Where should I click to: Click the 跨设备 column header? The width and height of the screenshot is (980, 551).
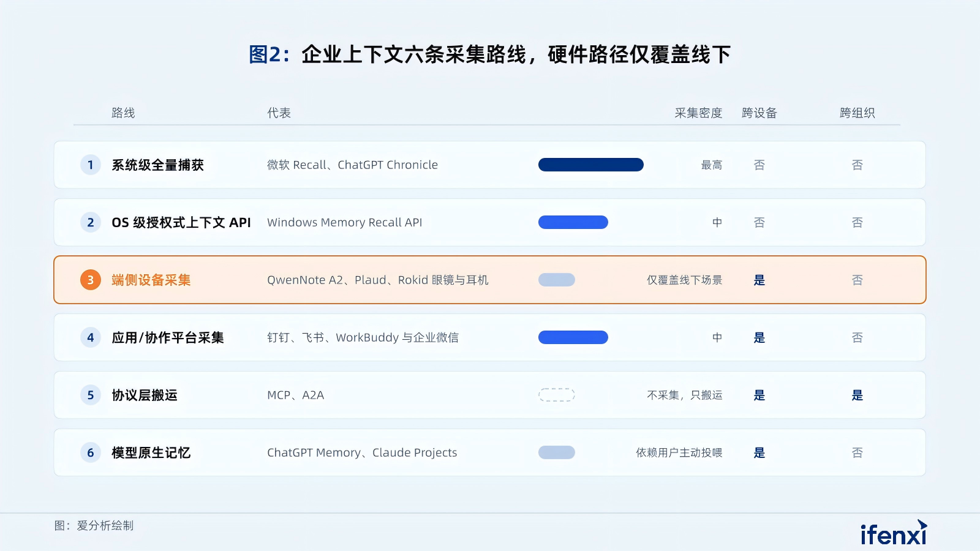(759, 113)
